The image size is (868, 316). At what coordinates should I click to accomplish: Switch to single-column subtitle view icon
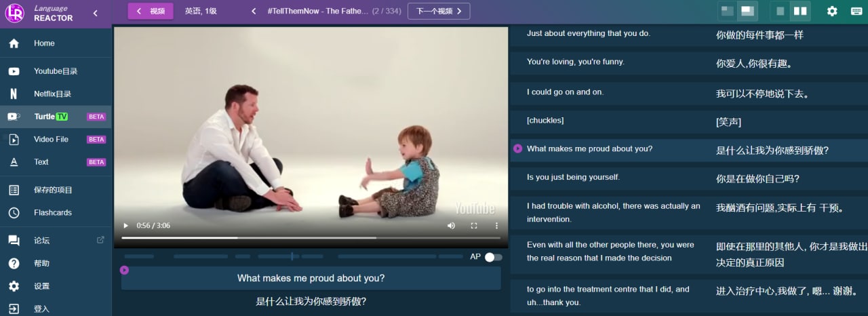(781, 11)
